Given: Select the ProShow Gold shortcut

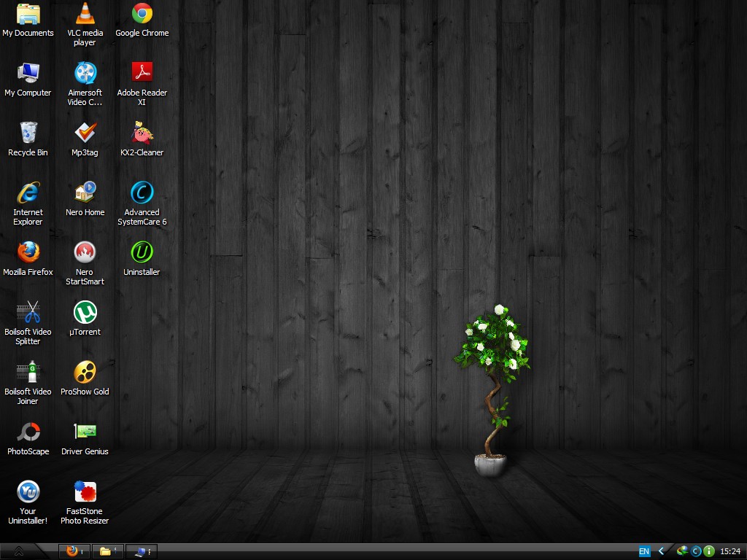Looking at the screenshot, I should 85,372.
